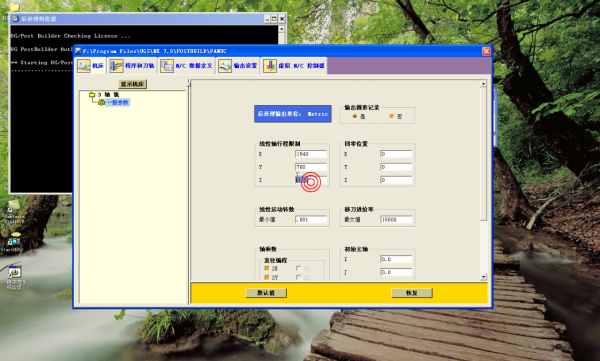Select 否 for 输出圆形记录

point(391,116)
